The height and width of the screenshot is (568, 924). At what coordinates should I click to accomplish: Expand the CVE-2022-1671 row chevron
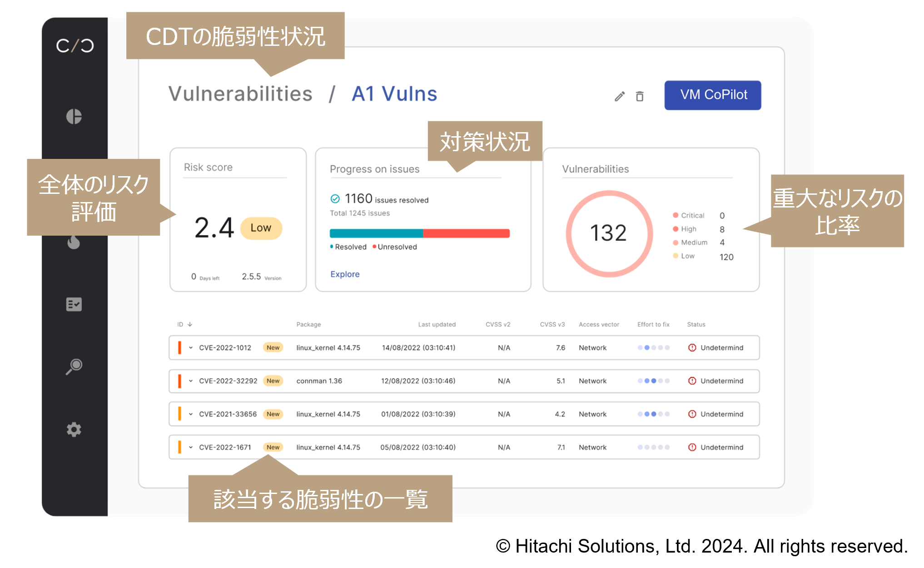coord(191,447)
